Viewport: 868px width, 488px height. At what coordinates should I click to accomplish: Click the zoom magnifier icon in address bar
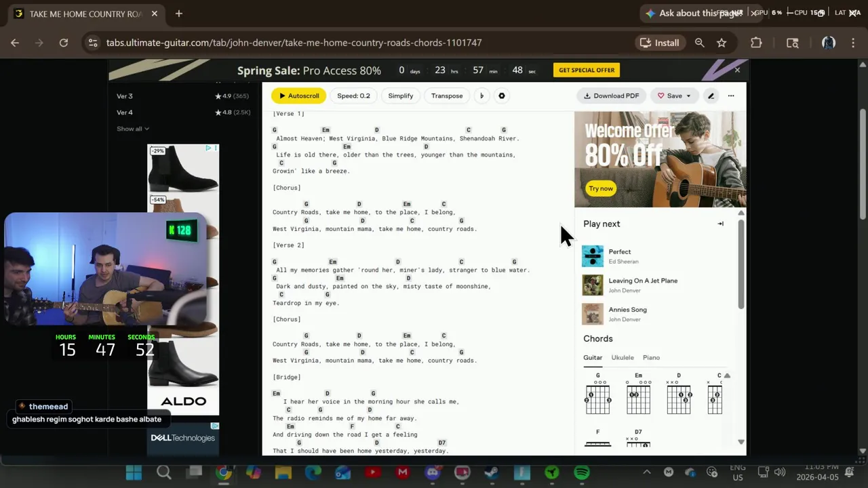pyautogui.click(x=699, y=43)
